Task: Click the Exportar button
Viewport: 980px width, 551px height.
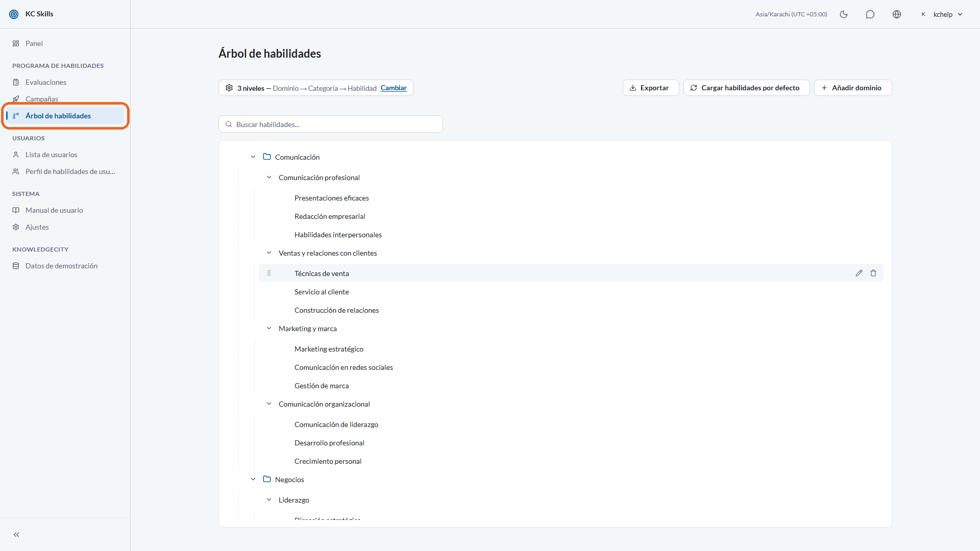Action: coord(650,88)
